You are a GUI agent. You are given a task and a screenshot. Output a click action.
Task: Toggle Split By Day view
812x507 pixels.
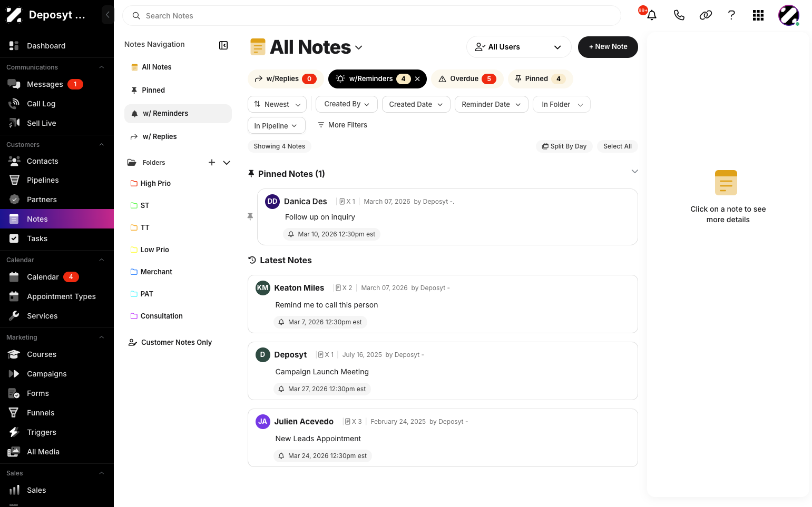564,146
